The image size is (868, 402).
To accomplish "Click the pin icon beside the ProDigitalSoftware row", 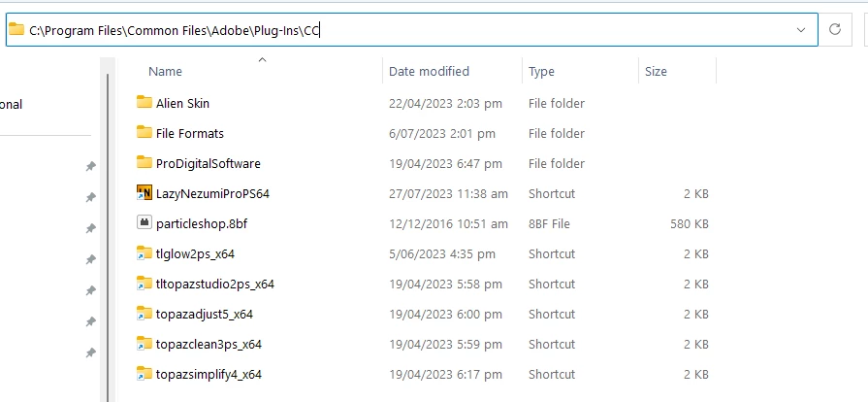I will [x=91, y=166].
